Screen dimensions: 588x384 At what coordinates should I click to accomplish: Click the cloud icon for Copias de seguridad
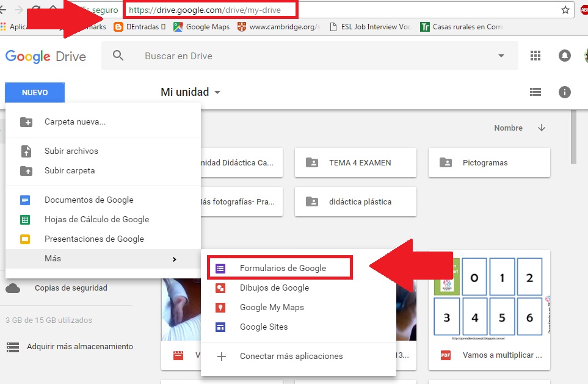13,288
